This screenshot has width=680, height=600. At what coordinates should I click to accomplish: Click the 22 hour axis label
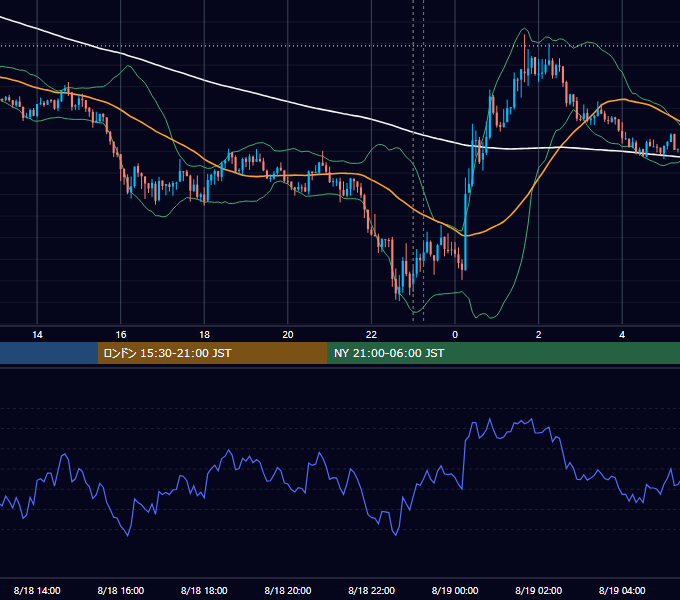371,335
